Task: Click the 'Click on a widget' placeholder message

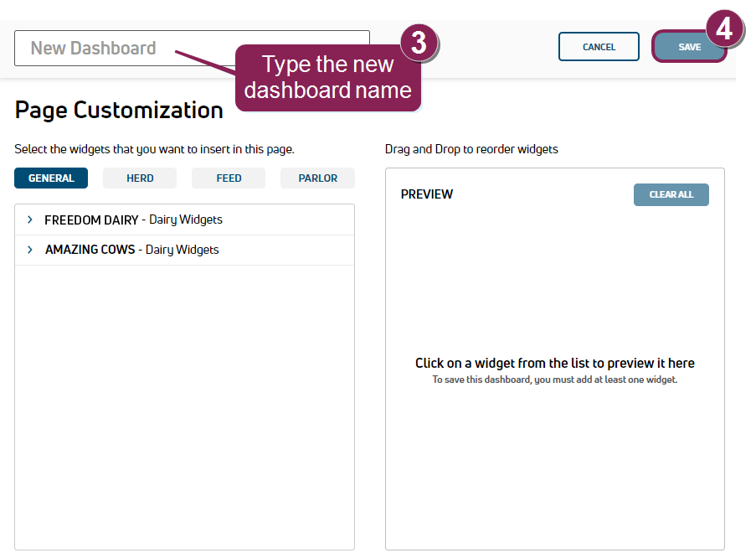Action: tap(554, 364)
